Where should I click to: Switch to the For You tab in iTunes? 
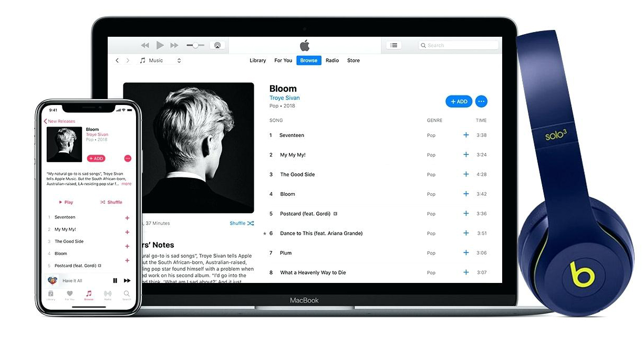[283, 60]
